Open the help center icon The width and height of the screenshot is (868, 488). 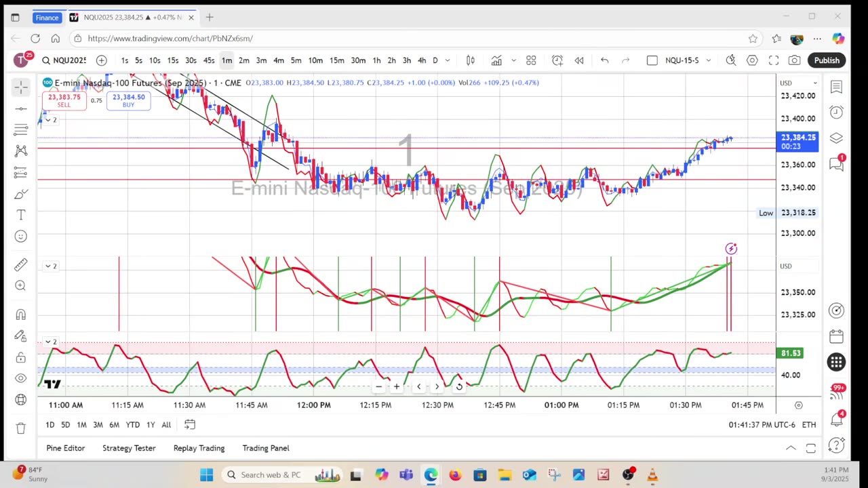pos(836,445)
